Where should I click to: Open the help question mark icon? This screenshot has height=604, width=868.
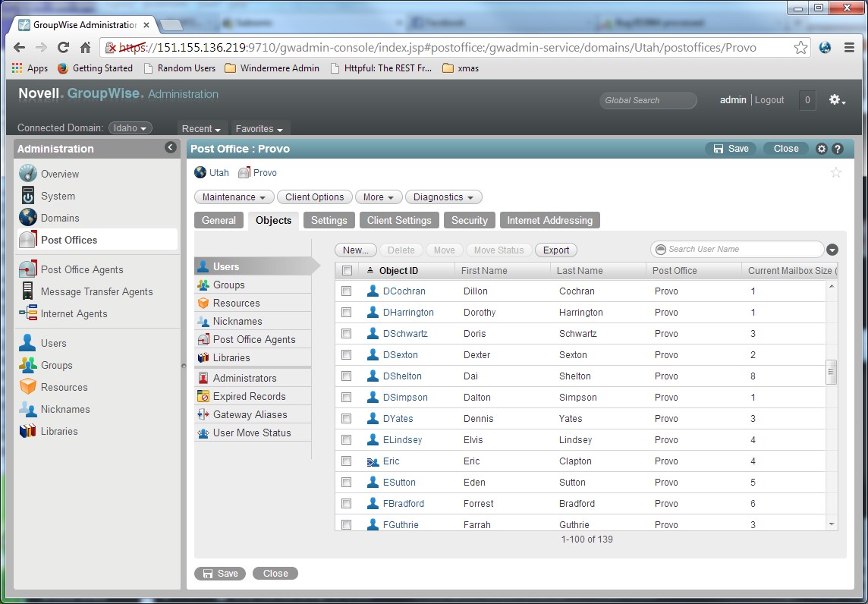click(x=838, y=149)
